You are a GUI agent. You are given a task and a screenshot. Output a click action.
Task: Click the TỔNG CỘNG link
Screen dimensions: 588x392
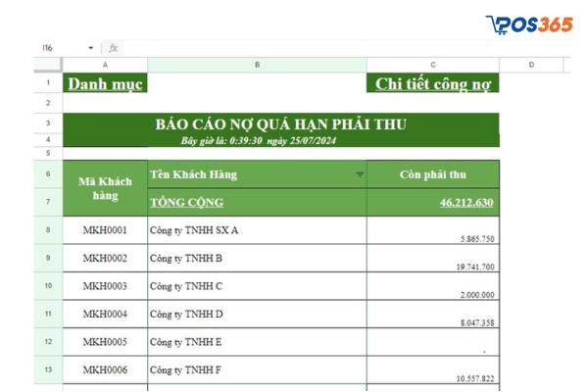187,202
